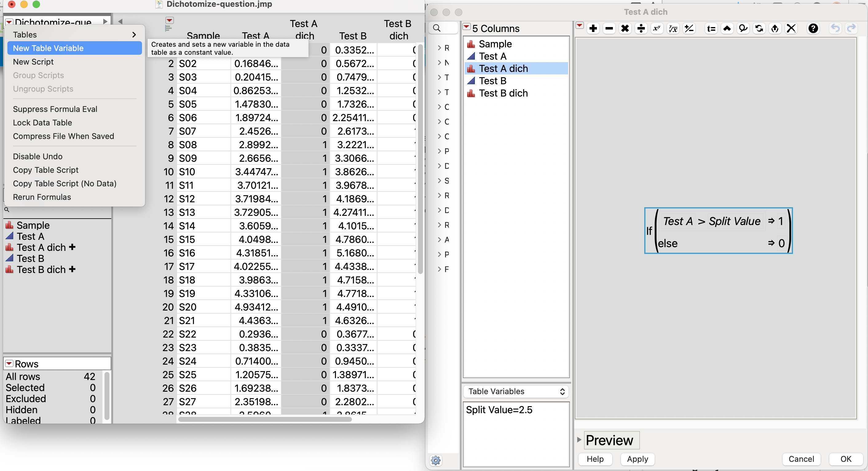Screen dimensions: 868x471
Task: Select Copy Table Script menu entry
Action: coord(45,170)
